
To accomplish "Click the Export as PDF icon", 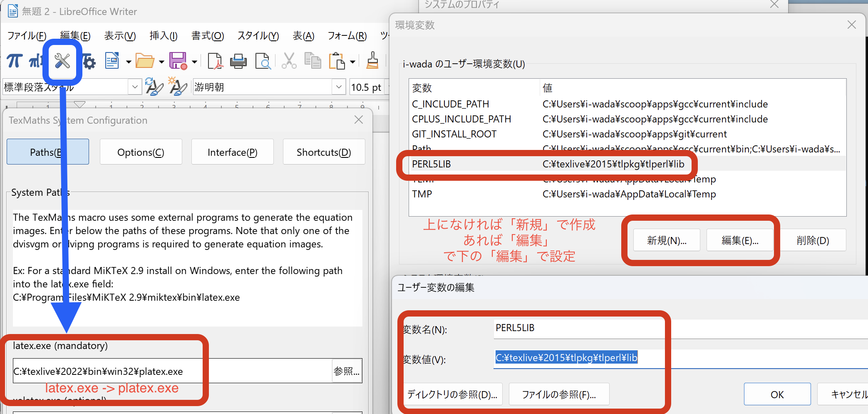I will [215, 61].
